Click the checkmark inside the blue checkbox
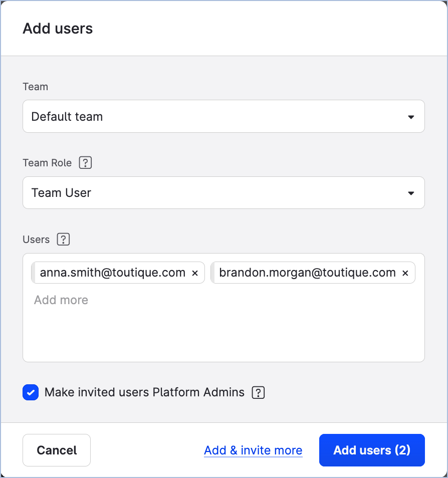The width and height of the screenshot is (448, 478). (31, 392)
